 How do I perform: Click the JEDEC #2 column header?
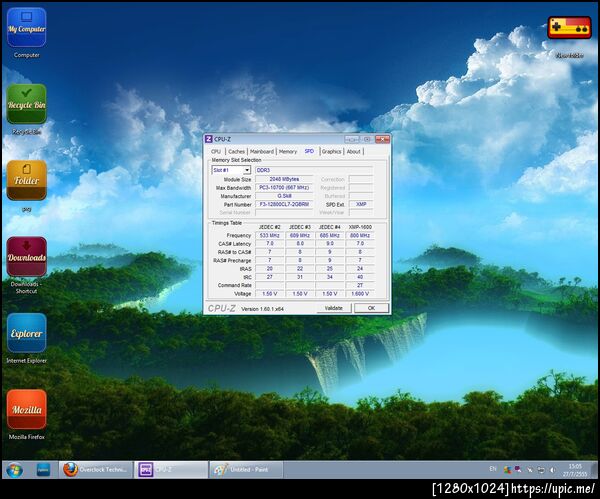click(x=270, y=227)
